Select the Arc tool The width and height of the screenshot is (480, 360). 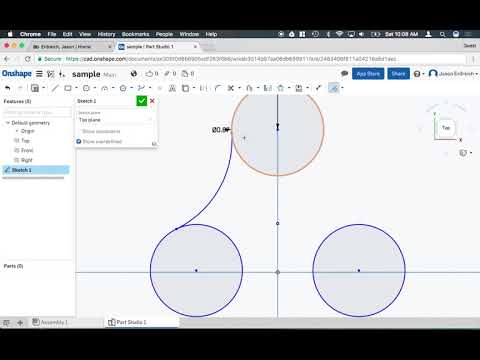coord(105,88)
